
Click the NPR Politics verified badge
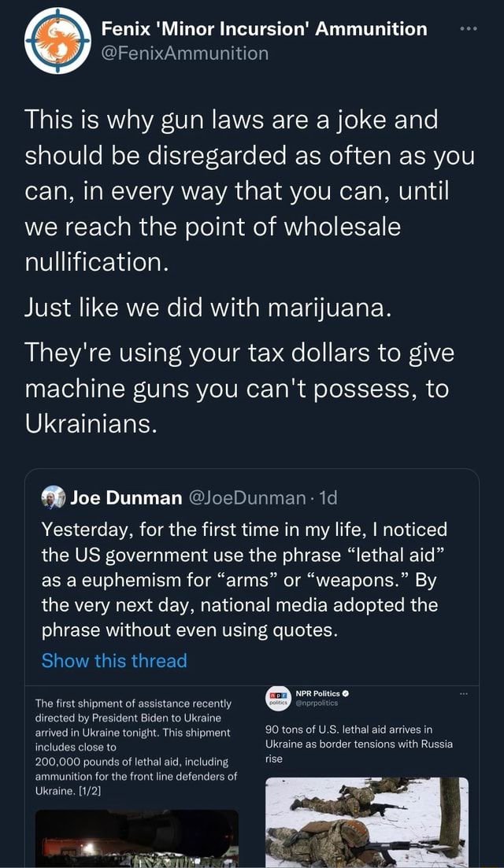(x=346, y=693)
